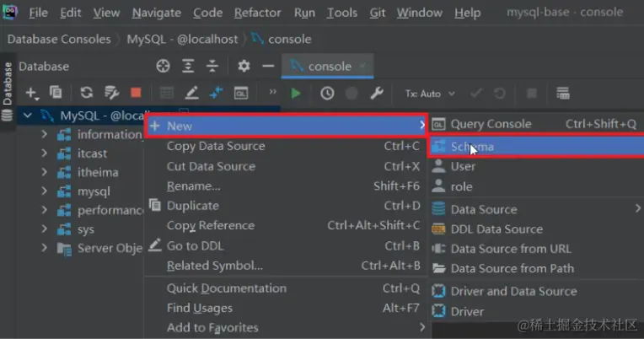Select DDL Data Source in submenu

tap(536, 229)
